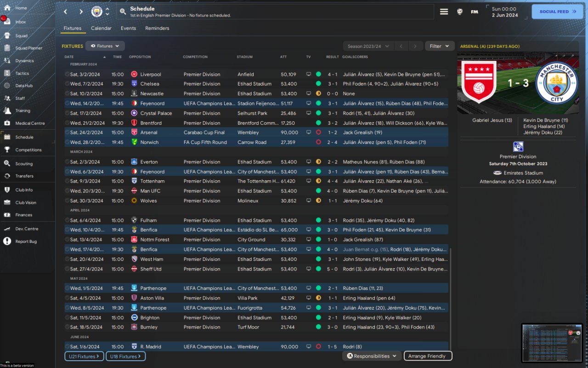The image size is (588, 368).
Task: Click the Manchester City badge in the top bar
Action: click(x=96, y=11)
